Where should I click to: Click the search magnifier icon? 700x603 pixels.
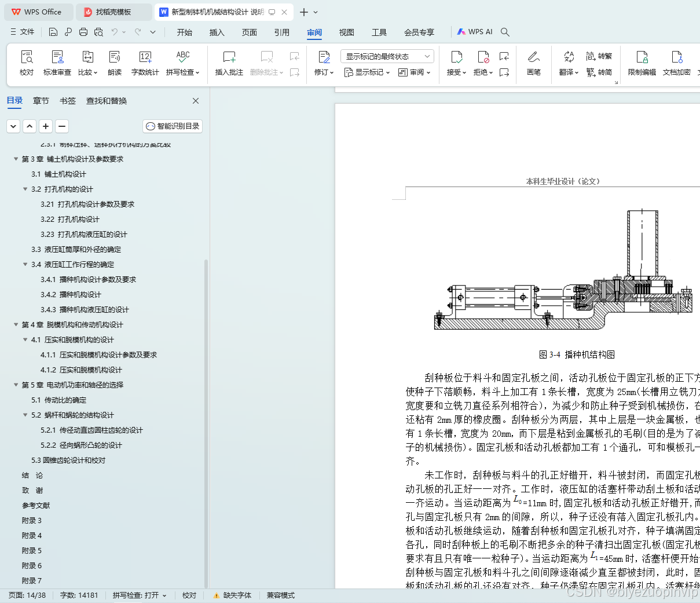coord(505,32)
